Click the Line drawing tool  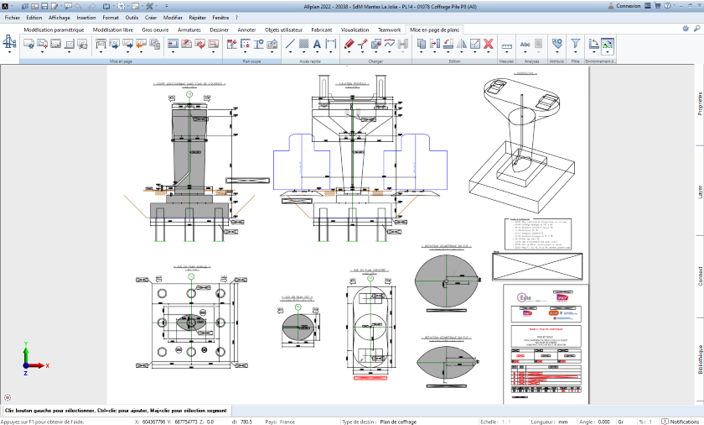click(290, 44)
